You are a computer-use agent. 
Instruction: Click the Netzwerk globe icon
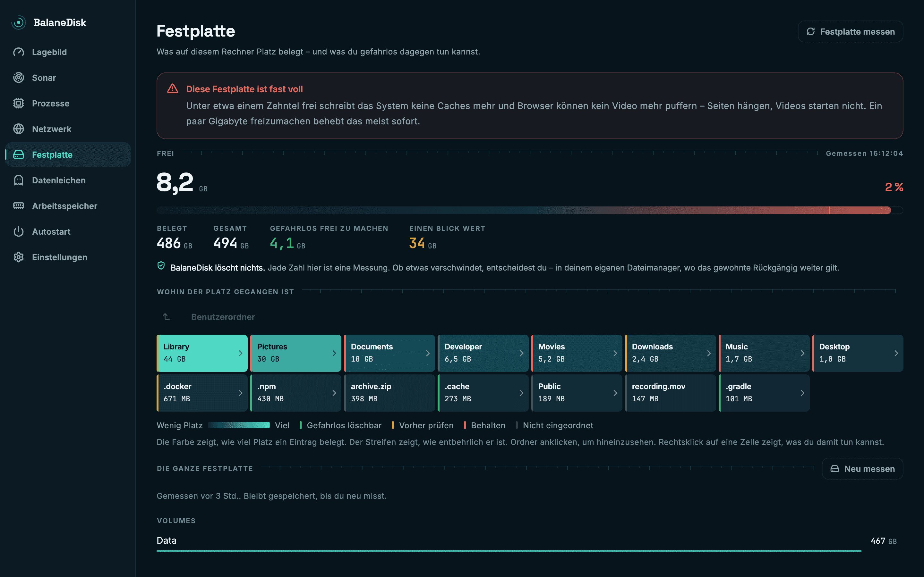tap(18, 129)
